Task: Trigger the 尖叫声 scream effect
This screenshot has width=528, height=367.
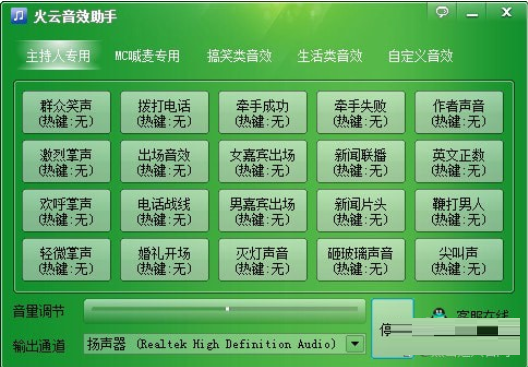Action: click(x=459, y=260)
